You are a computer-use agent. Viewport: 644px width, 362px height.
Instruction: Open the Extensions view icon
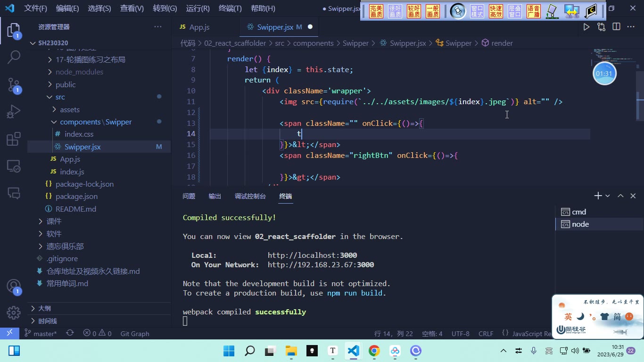click(x=14, y=139)
